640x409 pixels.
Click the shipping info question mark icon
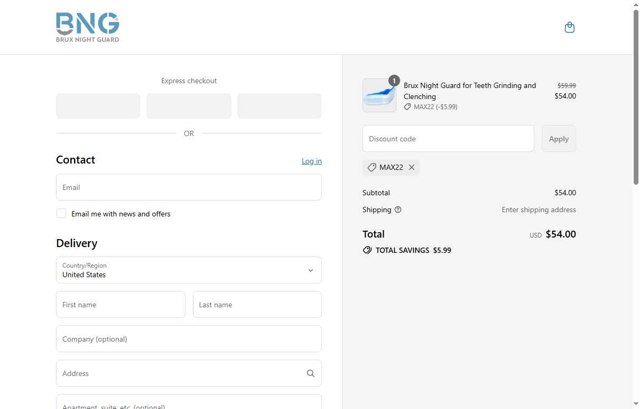[398, 209]
